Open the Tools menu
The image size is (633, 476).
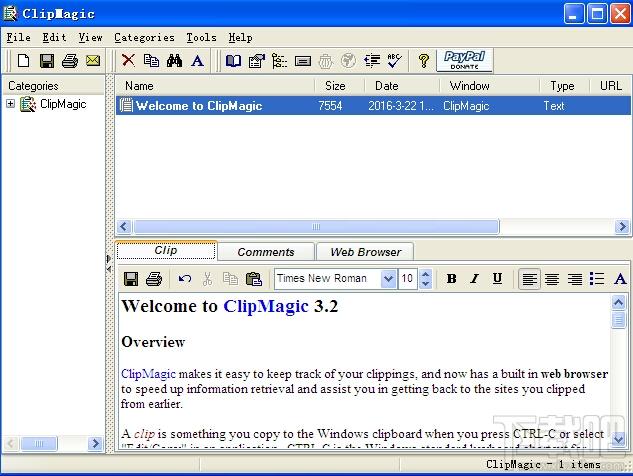click(201, 38)
